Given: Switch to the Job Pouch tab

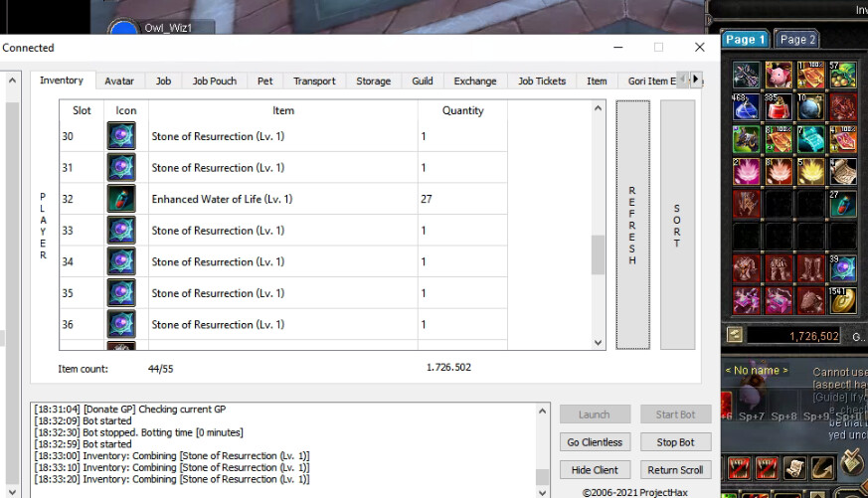Looking at the screenshot, I should click(x=214, y=82).
